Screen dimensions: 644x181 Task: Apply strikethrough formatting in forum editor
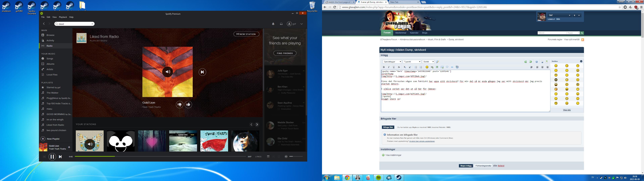pyautogui.click(x=399, y=67)
